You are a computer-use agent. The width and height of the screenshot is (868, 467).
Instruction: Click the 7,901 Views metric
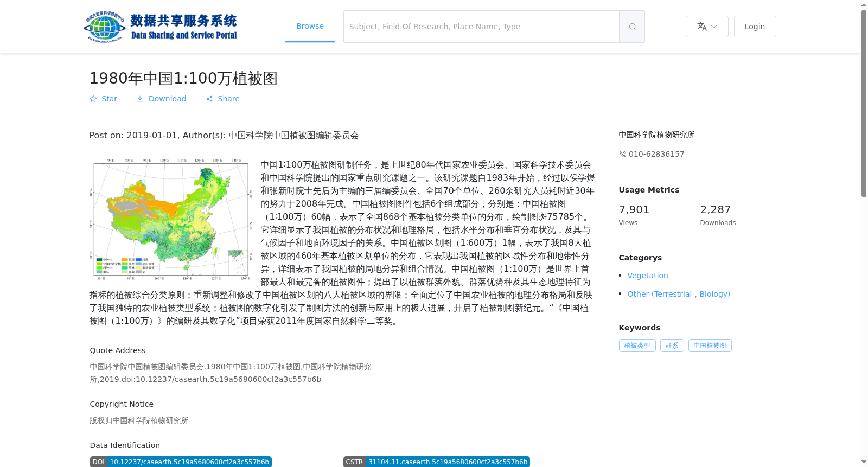[634, 215]
